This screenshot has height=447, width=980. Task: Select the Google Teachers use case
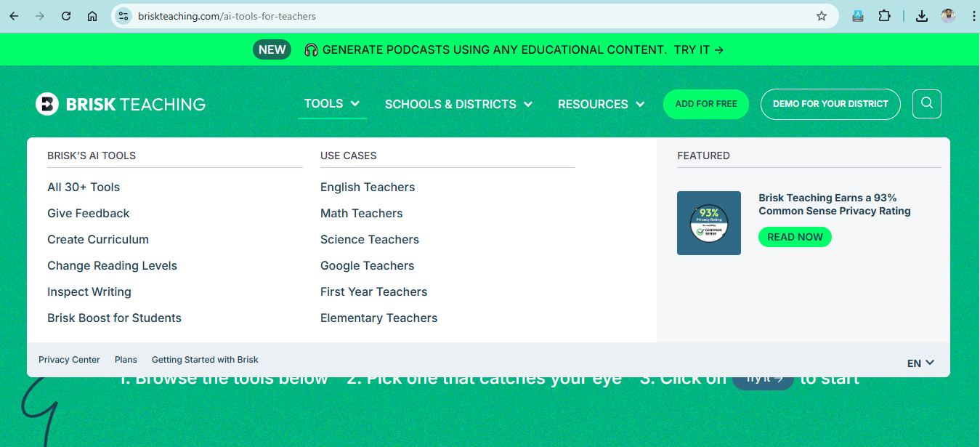pos(368,265)
